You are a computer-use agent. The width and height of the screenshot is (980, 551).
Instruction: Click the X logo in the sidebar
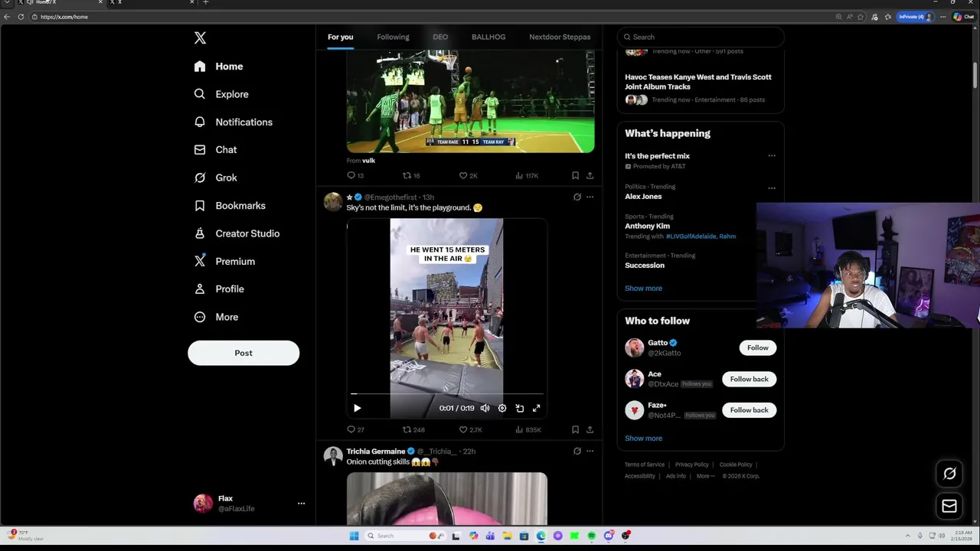click(x=200, y=37)
